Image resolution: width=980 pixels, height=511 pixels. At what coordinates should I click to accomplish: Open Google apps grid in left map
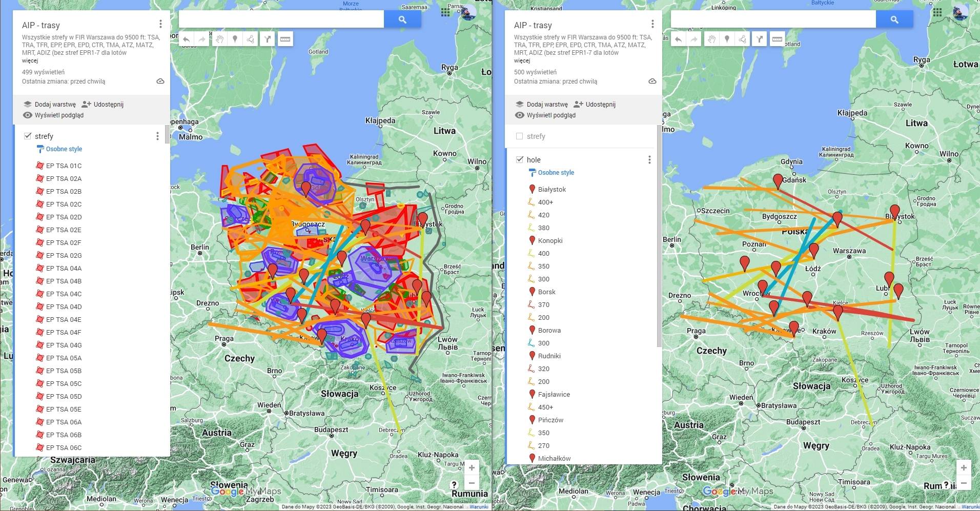(x=445, y=12)
